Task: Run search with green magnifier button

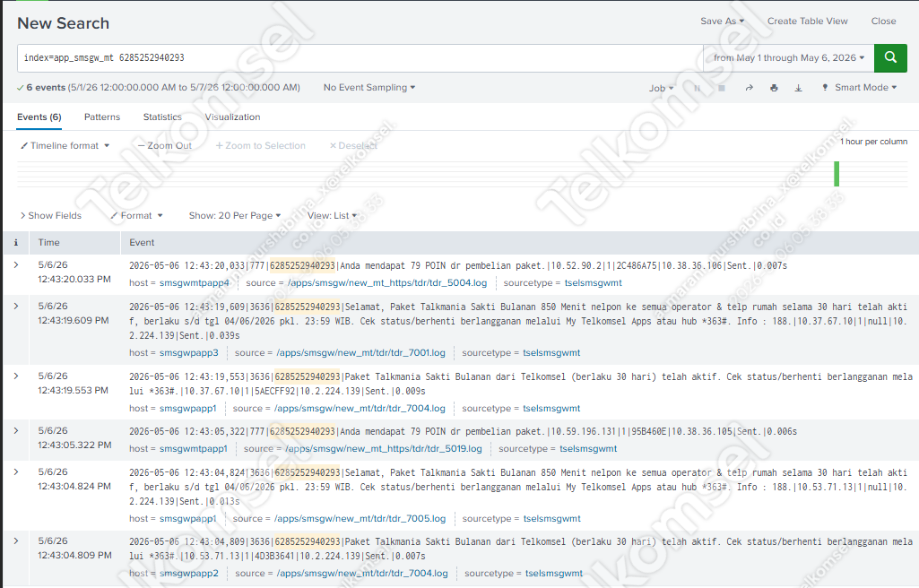Action: click(x=890, y=58)
